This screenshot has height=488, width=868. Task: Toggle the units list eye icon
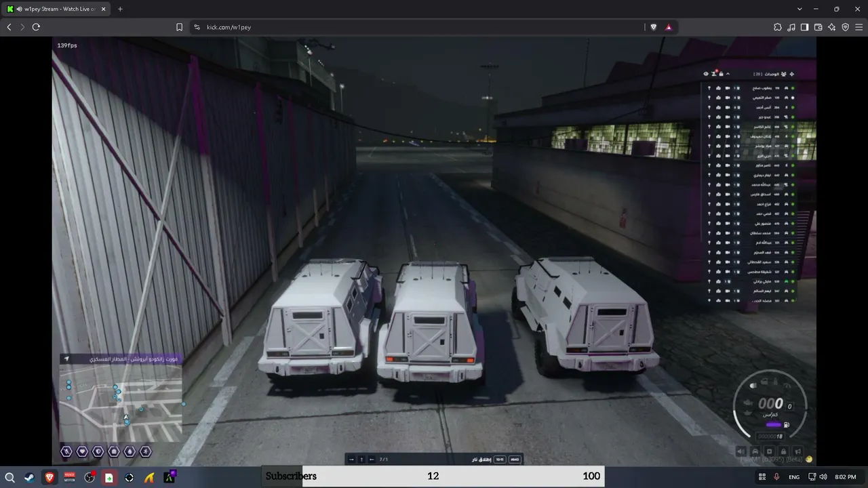[705, 74]
